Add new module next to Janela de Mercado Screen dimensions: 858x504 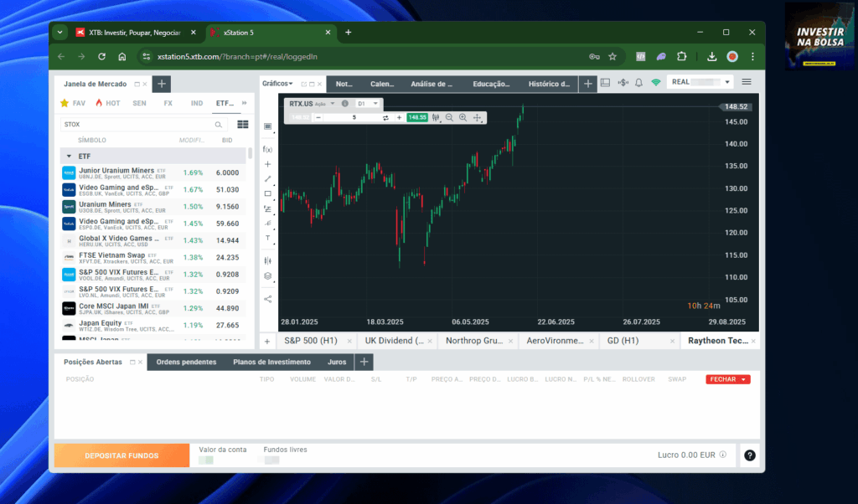tap(162, 84)
